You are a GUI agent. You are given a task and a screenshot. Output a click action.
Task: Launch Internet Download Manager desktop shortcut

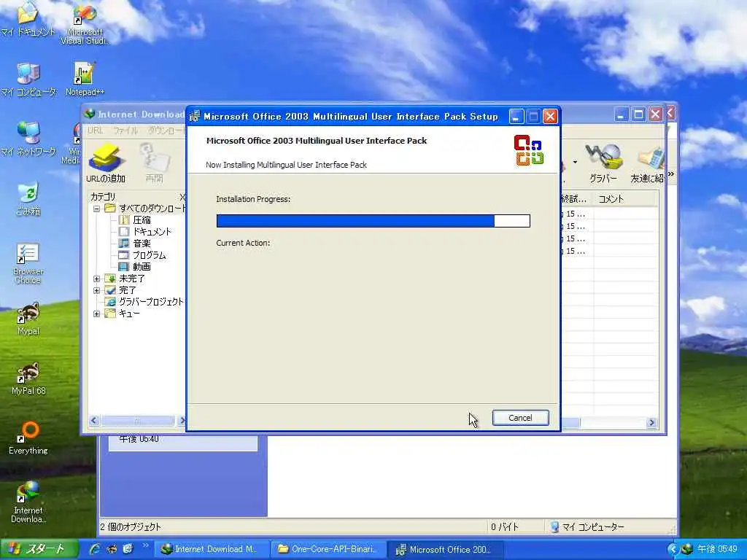[x=28, y=502]
